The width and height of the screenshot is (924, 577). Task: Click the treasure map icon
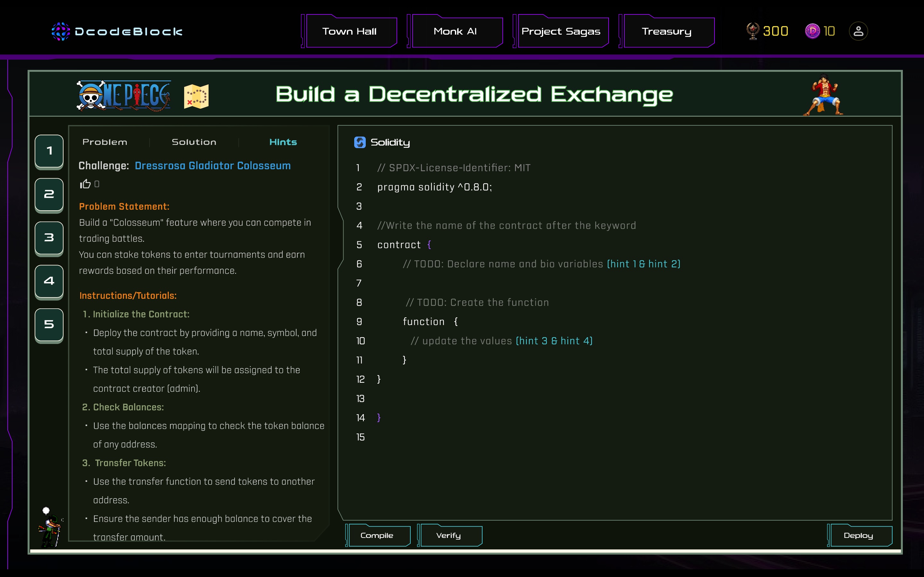(x=196, y=96)
